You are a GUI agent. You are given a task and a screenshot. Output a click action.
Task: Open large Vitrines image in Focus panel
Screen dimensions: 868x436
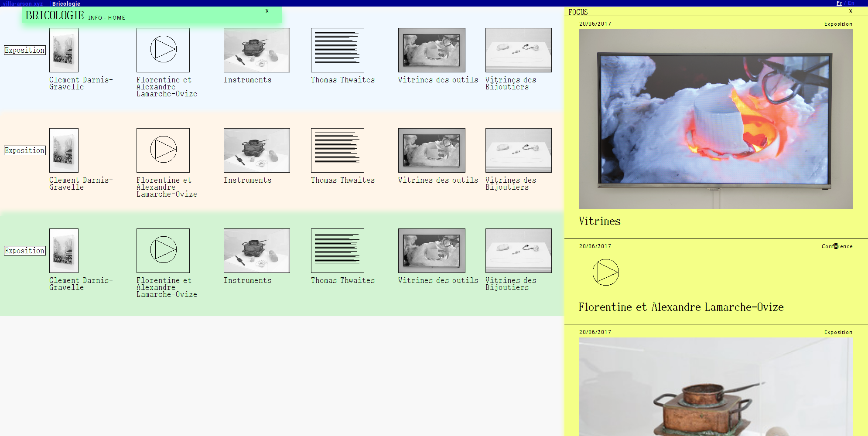pos(715,119)
